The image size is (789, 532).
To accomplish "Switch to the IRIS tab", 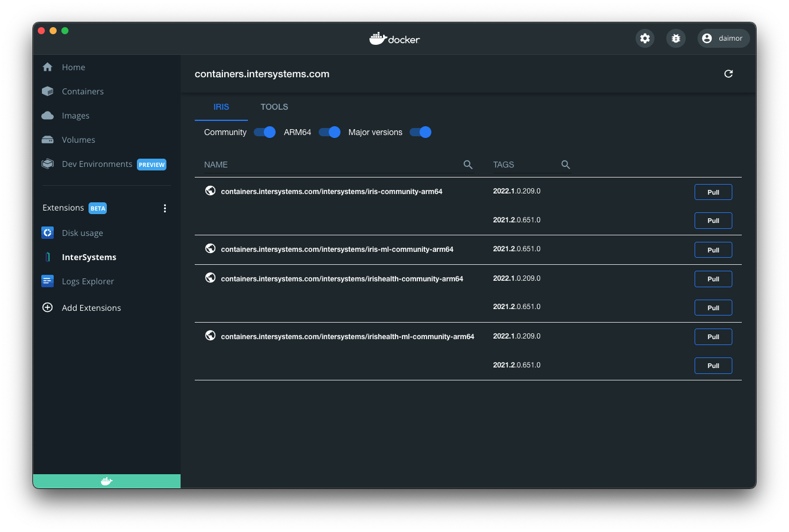I will [221, 107].
